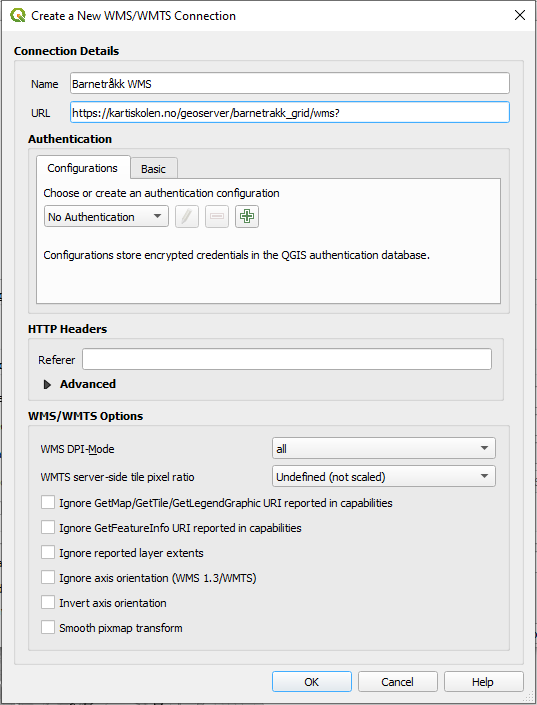The height and width of the screenshot is (705, 537).
Task: Click the pencil edit-configuration icon
Action: click(x=187, y=217)
